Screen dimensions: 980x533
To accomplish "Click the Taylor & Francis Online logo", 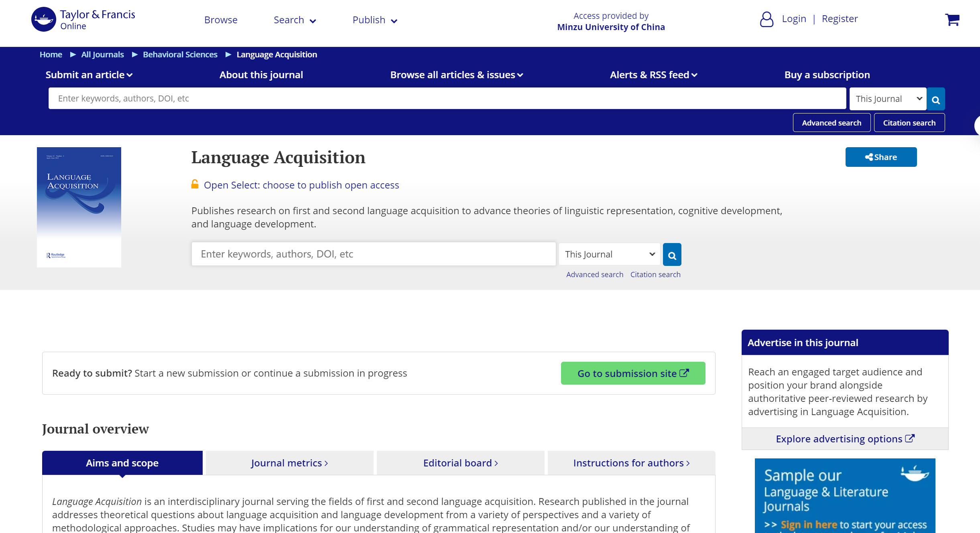I will click(83, 19).
